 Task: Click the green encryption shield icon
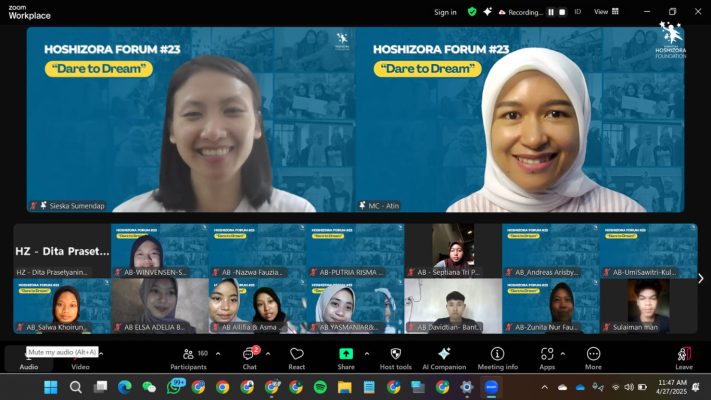click(x=472, y=12)
